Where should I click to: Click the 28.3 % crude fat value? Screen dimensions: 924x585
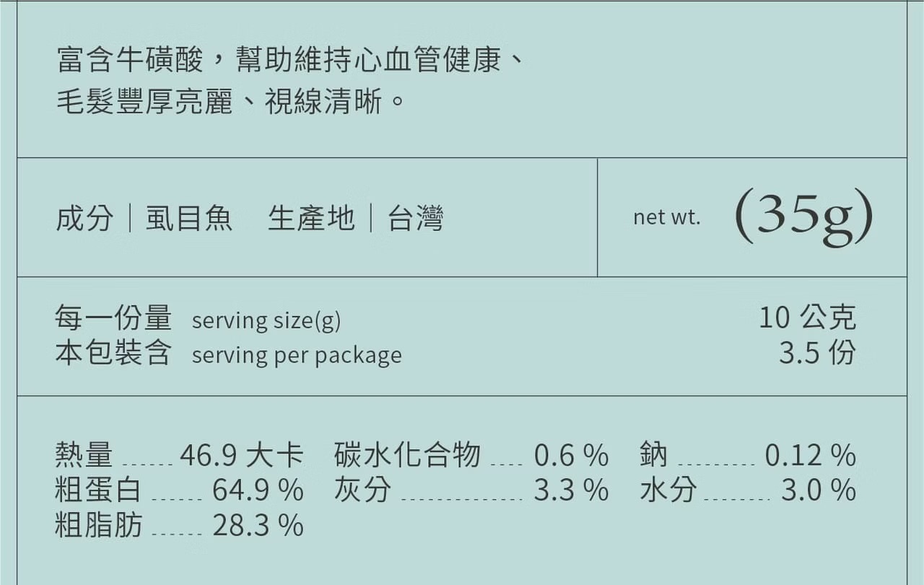(258, 525)
